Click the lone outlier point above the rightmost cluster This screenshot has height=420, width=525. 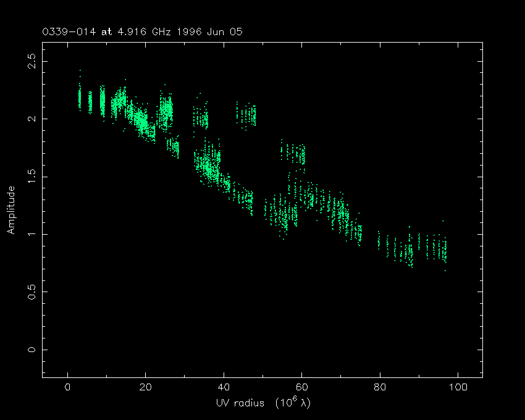click(x=443, y=220)
